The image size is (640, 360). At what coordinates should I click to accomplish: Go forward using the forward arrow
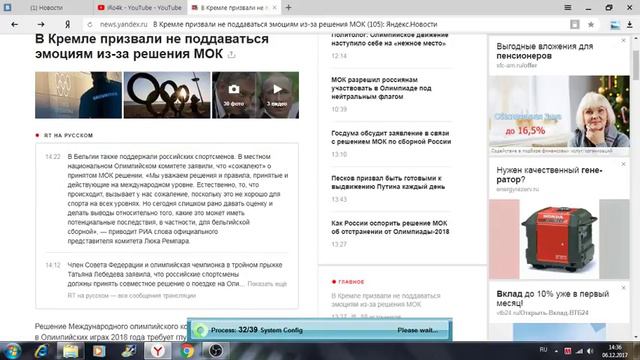click(41, 24)
